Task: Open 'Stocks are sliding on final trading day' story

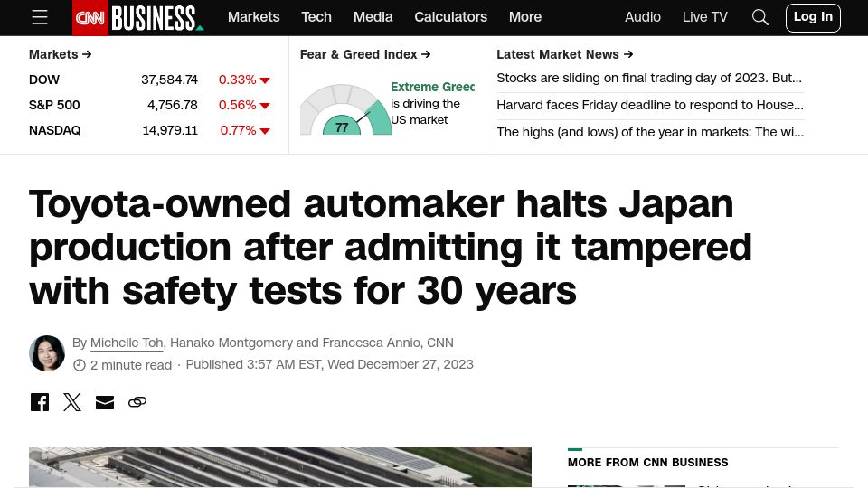Action: pos(649,78)
